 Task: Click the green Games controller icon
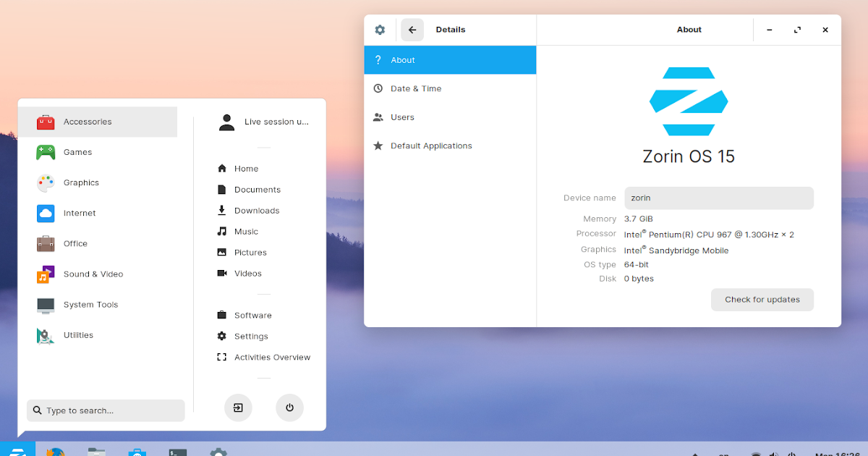pyautogui.click(x=46, y=153)
